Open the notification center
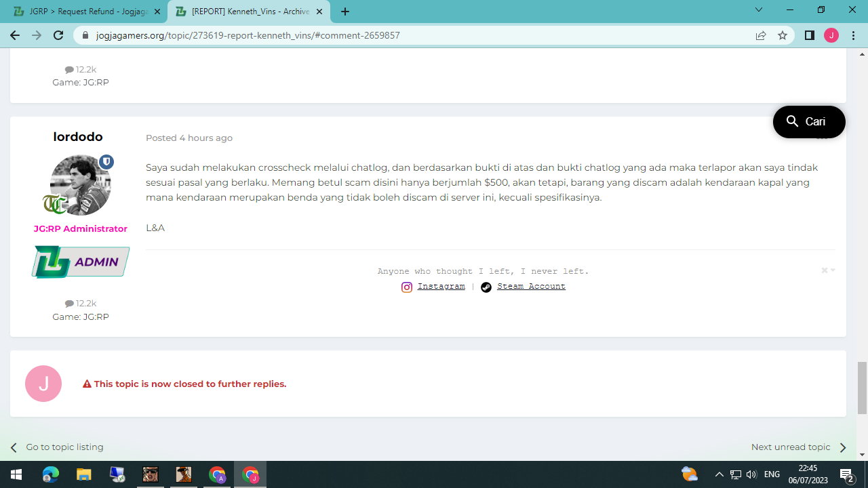The width and height of the screenshot is (868, 488). (x=846, y=474)
